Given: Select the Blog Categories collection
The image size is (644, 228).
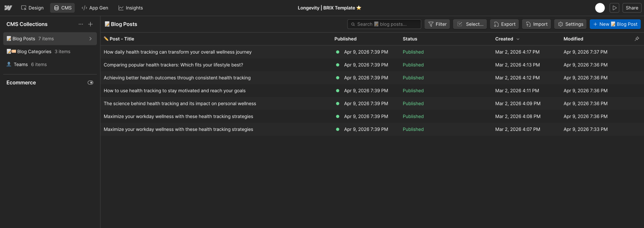Looking at the screenshot, I should [x=50, y=51].
